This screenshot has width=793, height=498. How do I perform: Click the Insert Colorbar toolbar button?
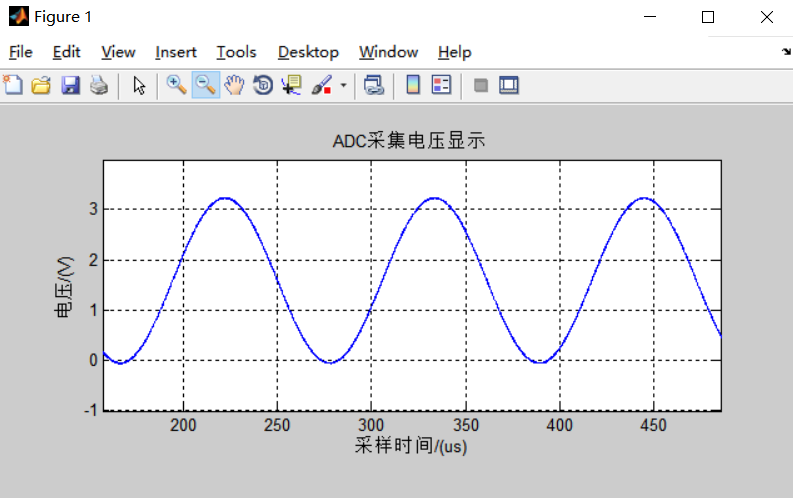pyautogui.click(x=413, y=86)
